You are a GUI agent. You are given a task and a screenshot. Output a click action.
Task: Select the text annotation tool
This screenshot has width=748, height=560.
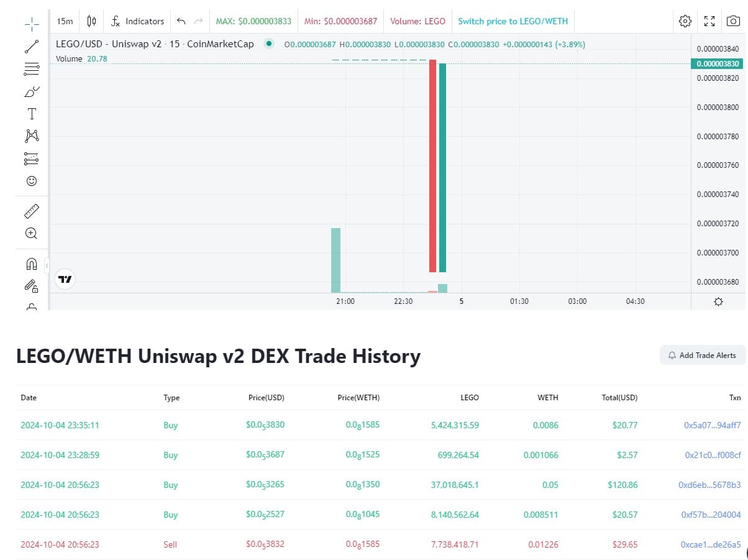pyautogui.click(x=32, y=114)
